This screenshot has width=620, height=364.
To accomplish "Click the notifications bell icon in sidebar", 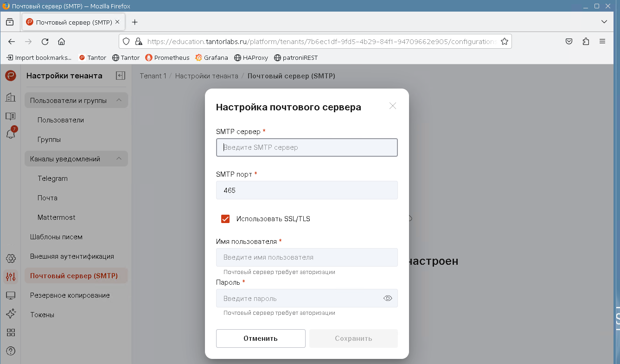I will [x=10, y=134].
